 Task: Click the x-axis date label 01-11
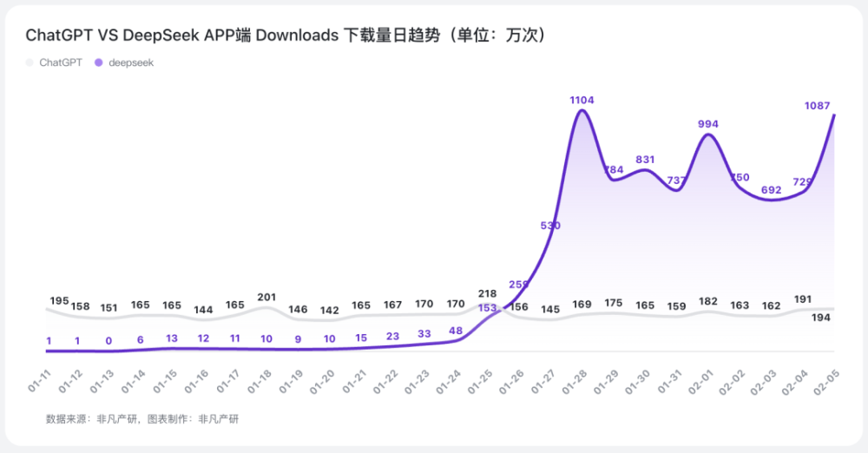coord(39,382)
